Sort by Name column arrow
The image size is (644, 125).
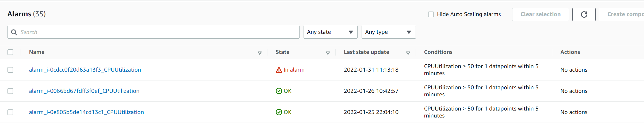[259, 53]
